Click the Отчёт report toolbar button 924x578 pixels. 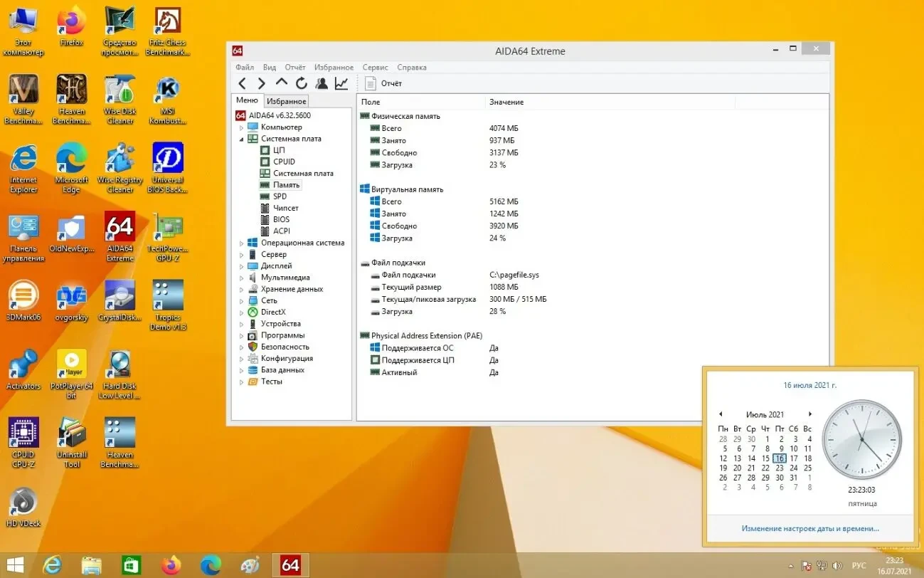[x=384, y=83]
